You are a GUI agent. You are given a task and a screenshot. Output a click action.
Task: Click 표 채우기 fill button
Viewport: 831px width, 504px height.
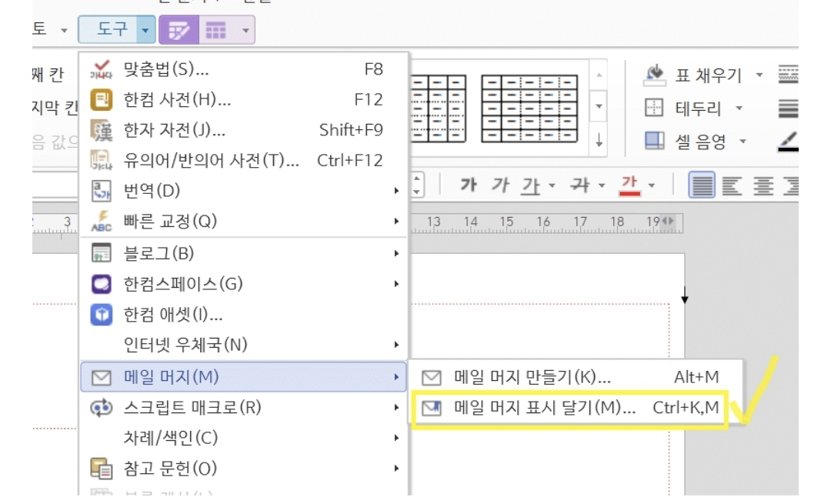click(692, 75)
